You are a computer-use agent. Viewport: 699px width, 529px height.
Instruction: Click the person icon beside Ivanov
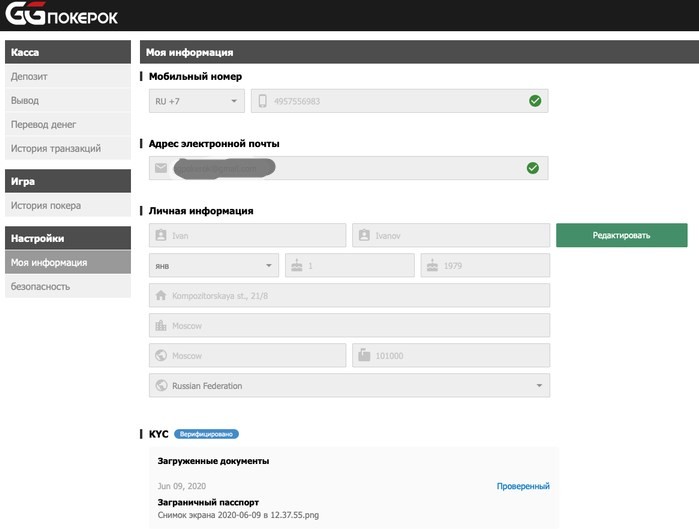(365, 236)
